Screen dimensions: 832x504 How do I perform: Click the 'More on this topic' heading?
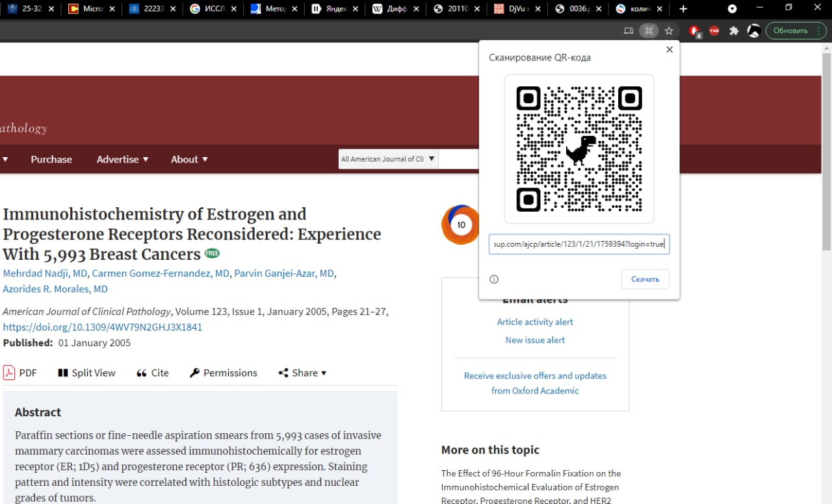pyautogui.click(x=490, y=449)
